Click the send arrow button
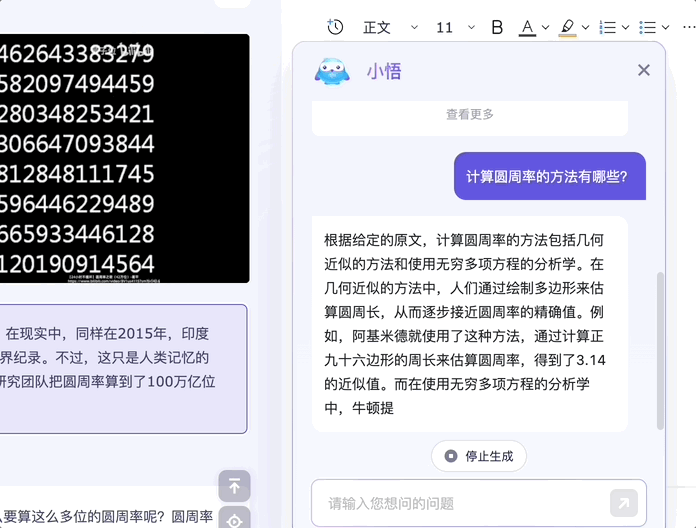Image resolution: width=696 pixels, height=528 pixels. click(x=624, y=503)
